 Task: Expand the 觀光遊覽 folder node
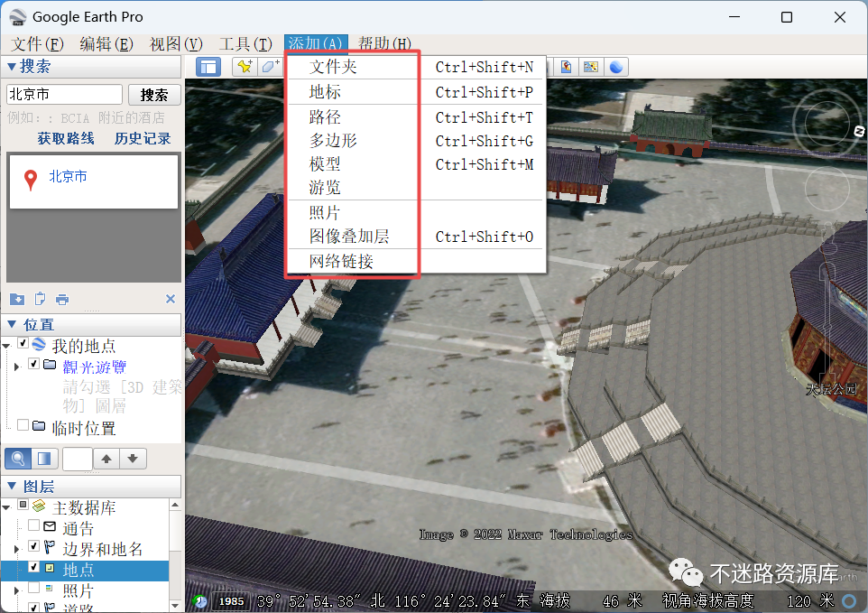pyautogui.click(x=16, y=366)
